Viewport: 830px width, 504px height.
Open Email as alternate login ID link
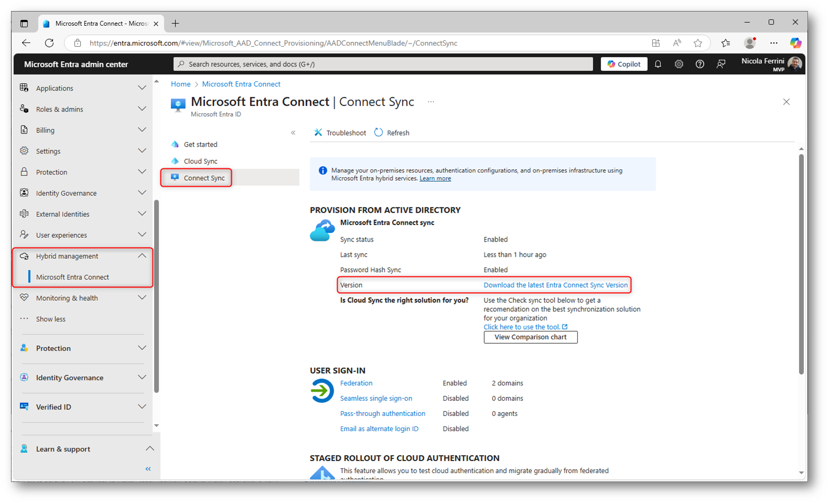click(x=379, y=429)
